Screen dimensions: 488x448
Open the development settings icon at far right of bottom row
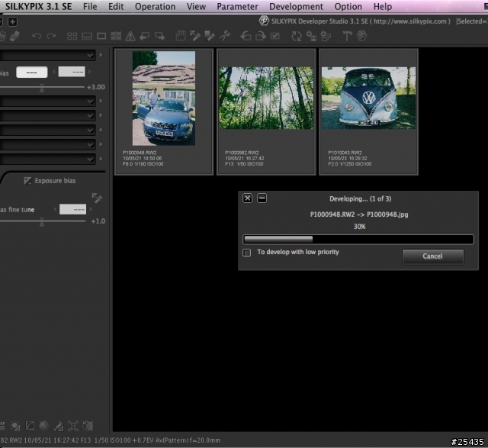click(88, 426)
